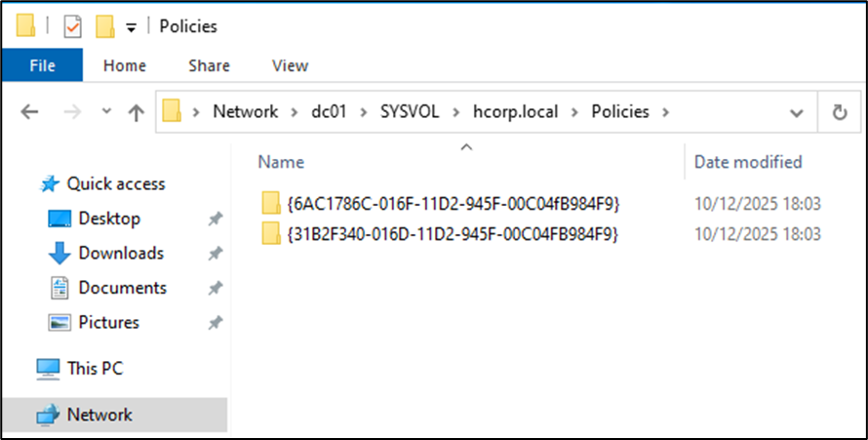Select the {6AC1786C-016F-11D2-945F-00C04fB984F9} folder
868x440 pixels.
pyautogui.click(x=454, y=203)
